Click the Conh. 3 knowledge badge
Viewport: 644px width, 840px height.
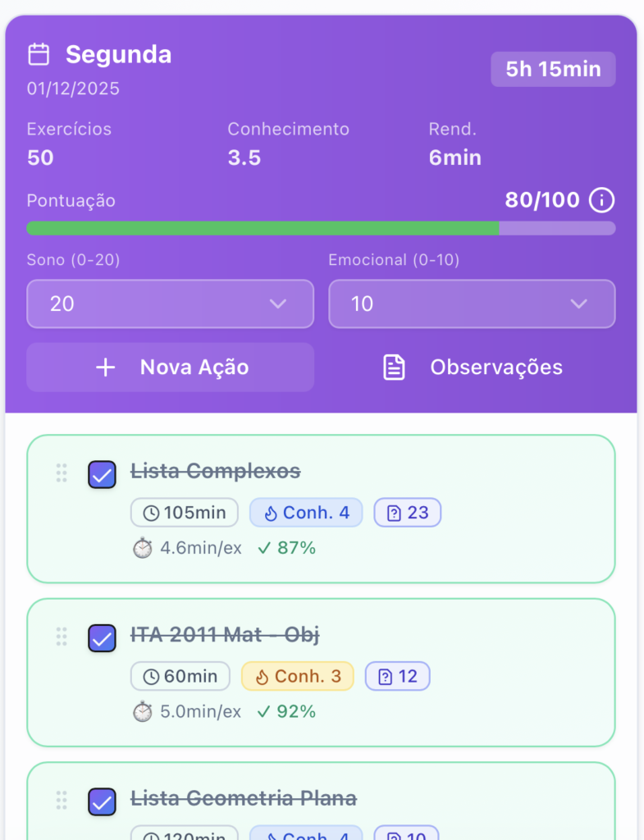(297, 677)
